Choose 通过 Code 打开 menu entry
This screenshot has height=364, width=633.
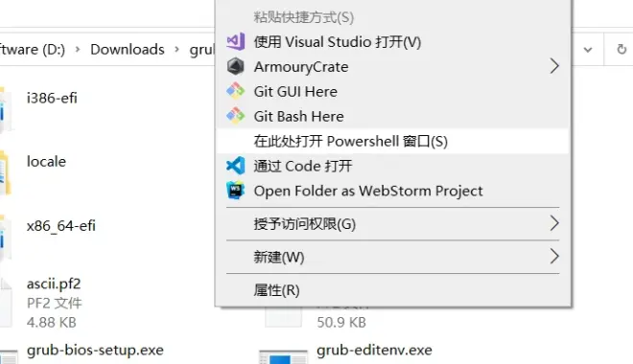[x=392, y=166]
